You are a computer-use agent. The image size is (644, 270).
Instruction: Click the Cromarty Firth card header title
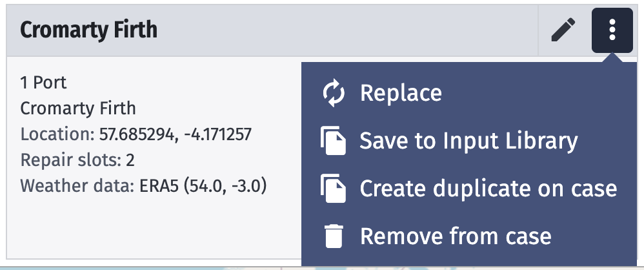(88, 30)
